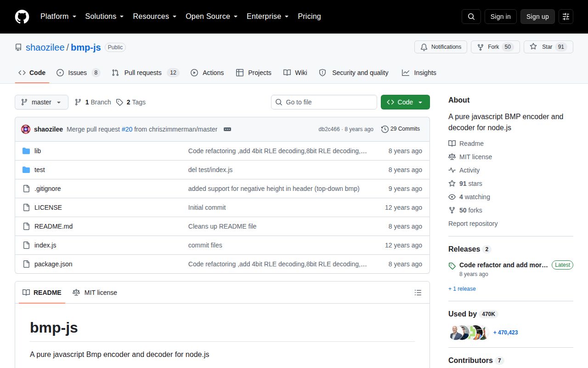Expand the Open Source menu
The height and width of the screenshot is (368, 588).
212,16
